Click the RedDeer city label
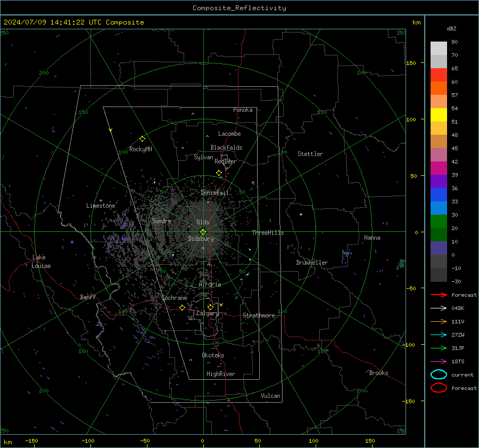Image resolution: width=479 pixels, height=448 pixels. tap(226, 161)
